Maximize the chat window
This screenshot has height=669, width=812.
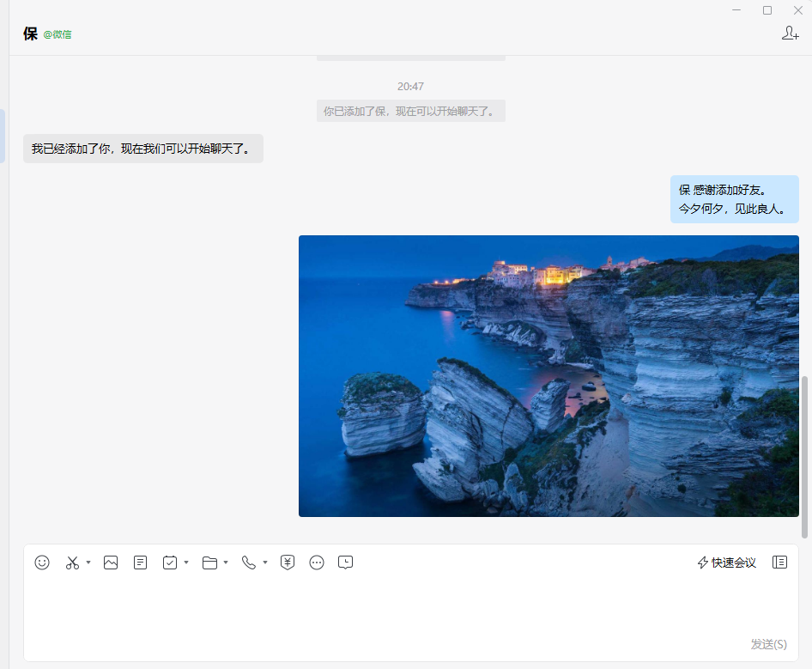tap(767, 9)
